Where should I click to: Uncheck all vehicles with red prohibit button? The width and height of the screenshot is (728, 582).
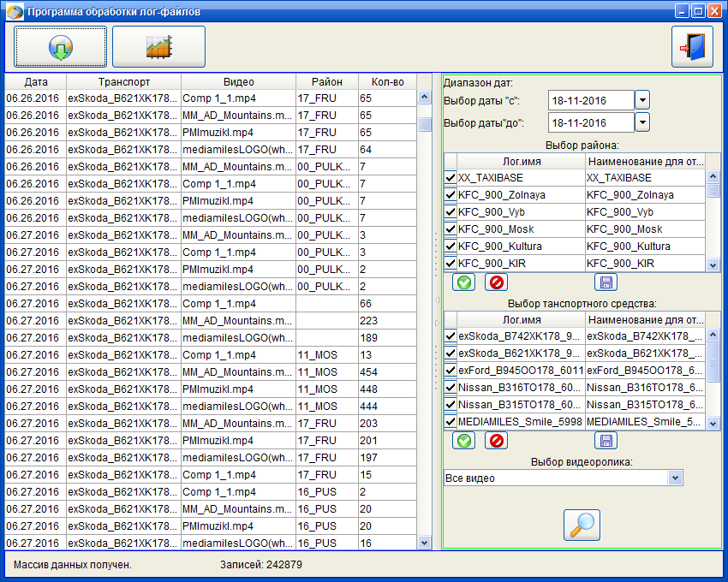click(x=496, y=441)
